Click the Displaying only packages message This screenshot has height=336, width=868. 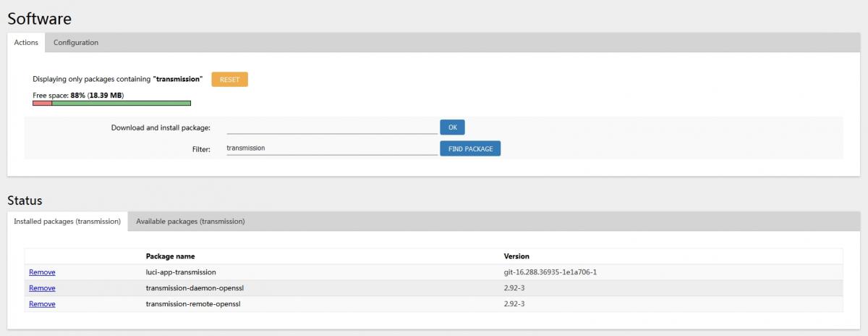click(x=118, y=79)
